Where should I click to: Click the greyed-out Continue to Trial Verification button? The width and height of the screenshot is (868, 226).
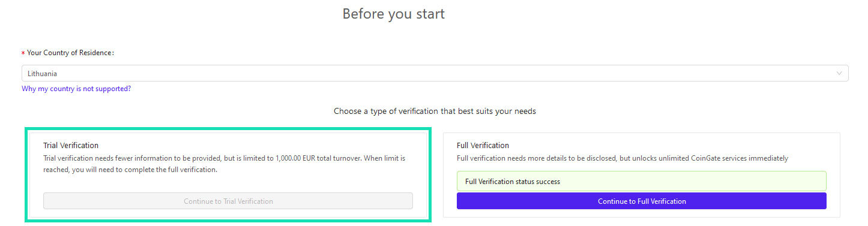pos(228,201)
